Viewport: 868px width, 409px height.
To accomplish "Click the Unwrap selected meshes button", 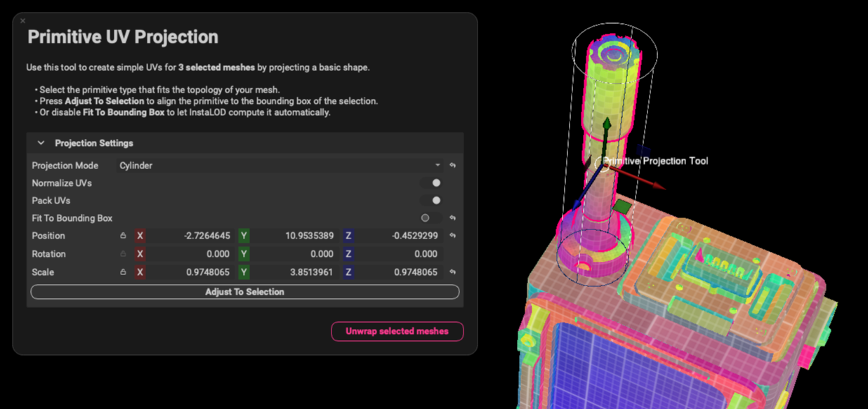I will pos(397,331).
